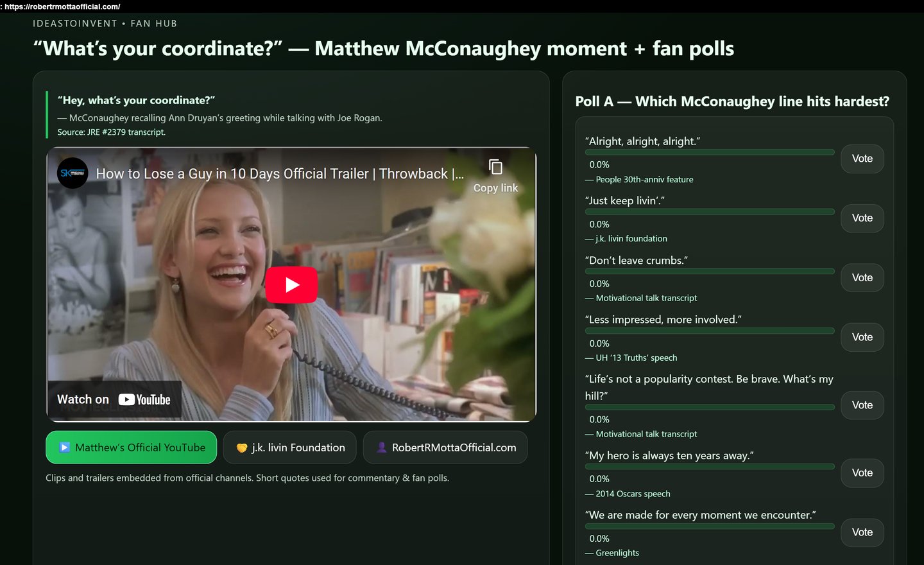
Task: Vote for "We are made for every moment"
Action: click(862, 532)
